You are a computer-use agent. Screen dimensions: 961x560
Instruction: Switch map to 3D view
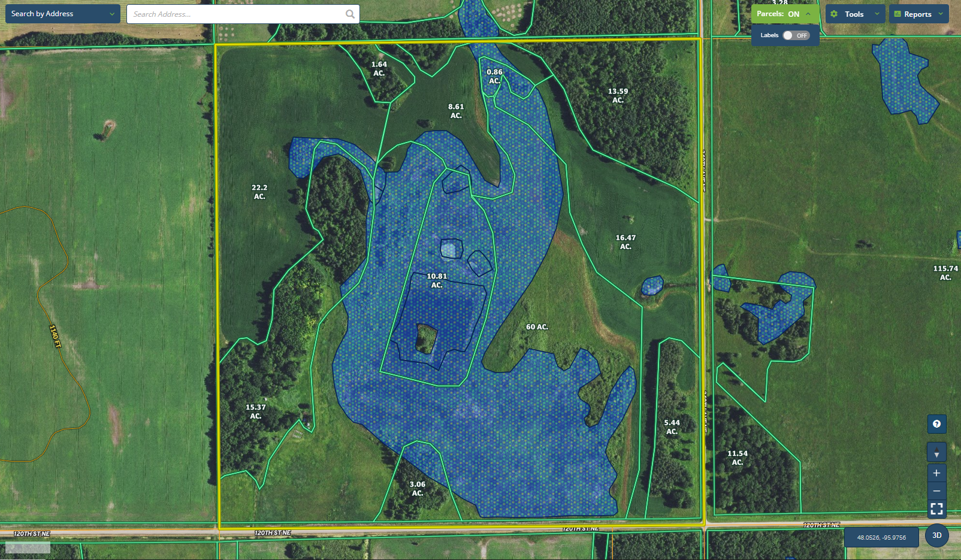coord(937,535)
